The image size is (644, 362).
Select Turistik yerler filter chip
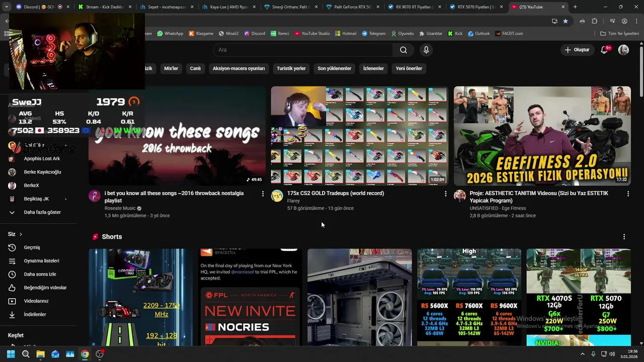click(x=291, y=68)
